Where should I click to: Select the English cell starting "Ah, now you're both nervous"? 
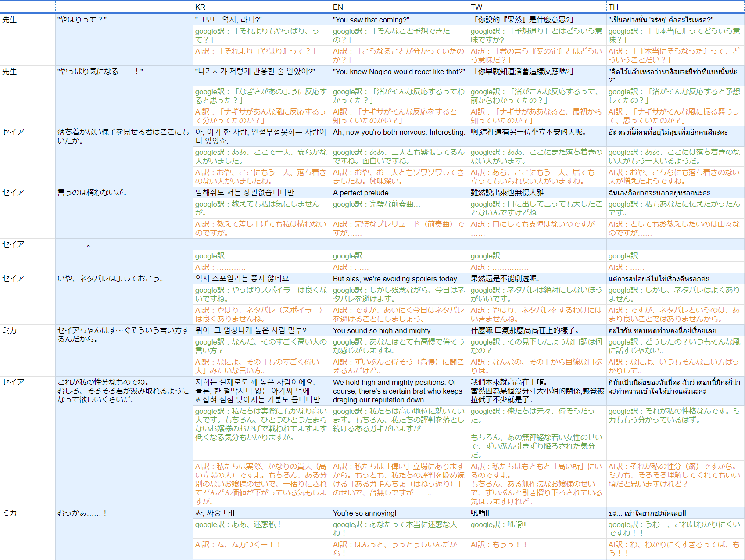pos(400,133)
